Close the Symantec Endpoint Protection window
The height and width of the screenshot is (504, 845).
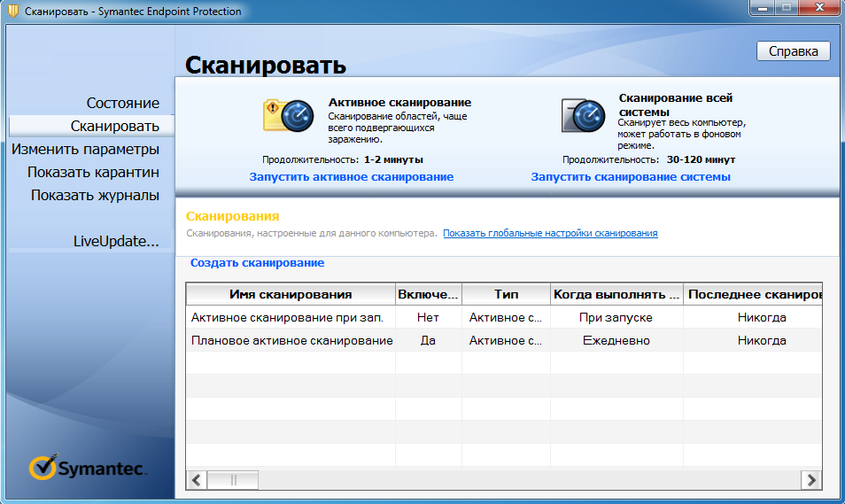(x=819, y=8)
